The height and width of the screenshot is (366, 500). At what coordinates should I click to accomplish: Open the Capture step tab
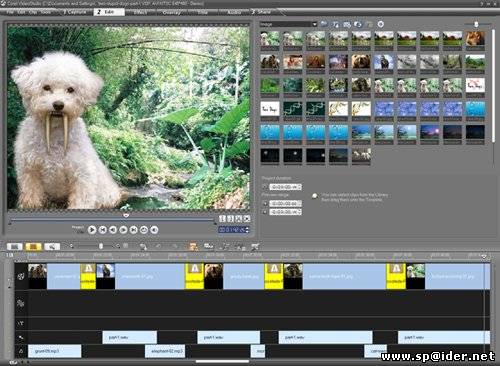pos(75,12)
